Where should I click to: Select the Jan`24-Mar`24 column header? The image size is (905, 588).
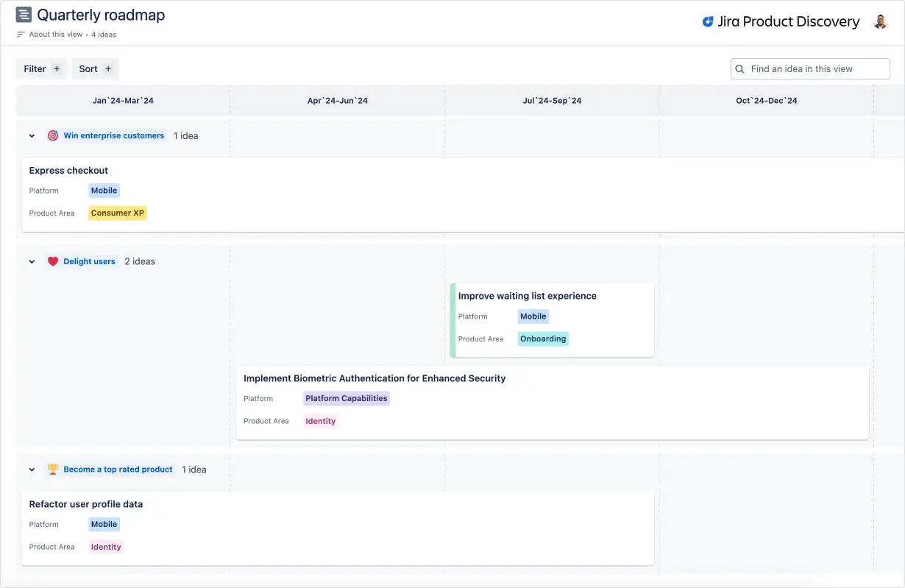pos(123,101)
